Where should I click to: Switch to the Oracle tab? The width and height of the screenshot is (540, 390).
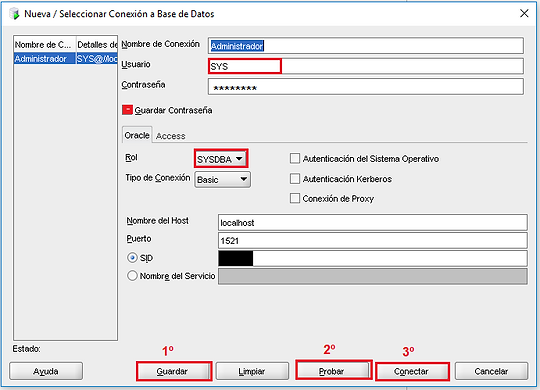click(x=137, y=135)
